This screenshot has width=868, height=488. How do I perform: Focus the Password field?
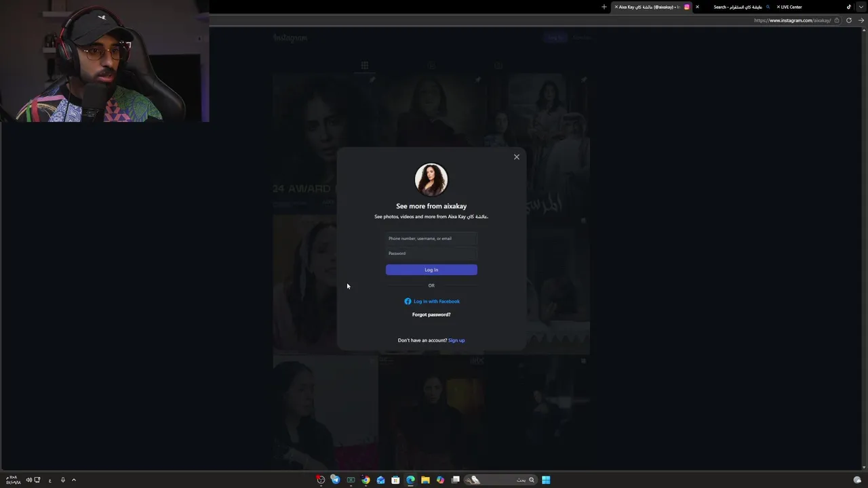coord(431,253)
